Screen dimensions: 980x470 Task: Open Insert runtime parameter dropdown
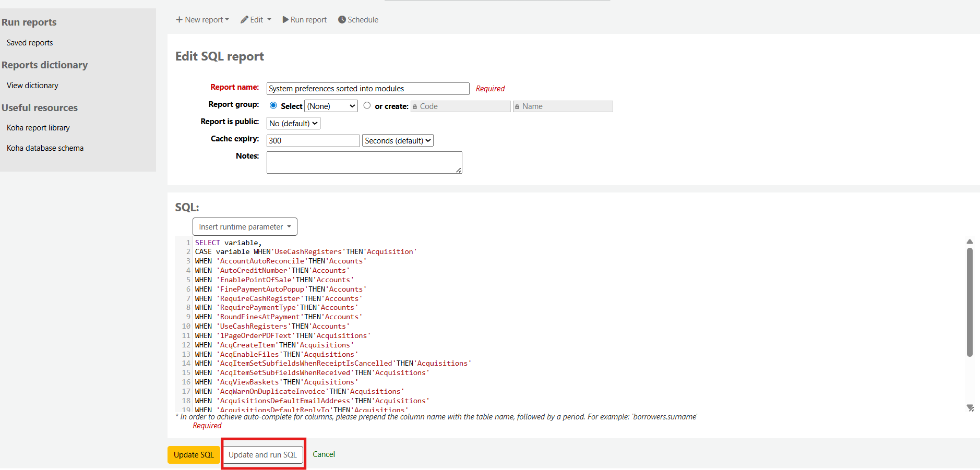[245, 227]
